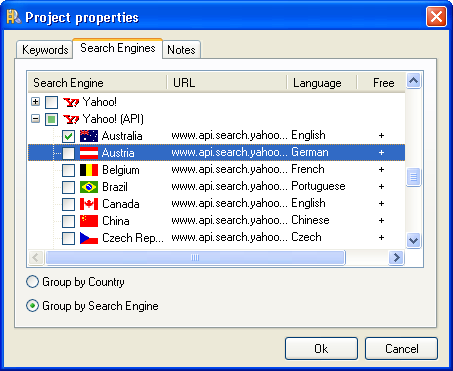
Task: Click the Canada row URL cell
Action: click(229, 203)
